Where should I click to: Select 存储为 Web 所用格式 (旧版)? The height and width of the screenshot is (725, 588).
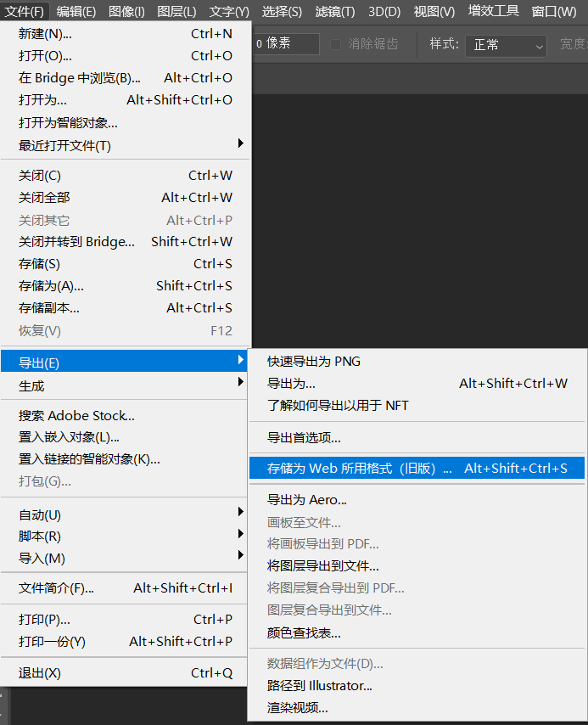click(x=417, y=468)
